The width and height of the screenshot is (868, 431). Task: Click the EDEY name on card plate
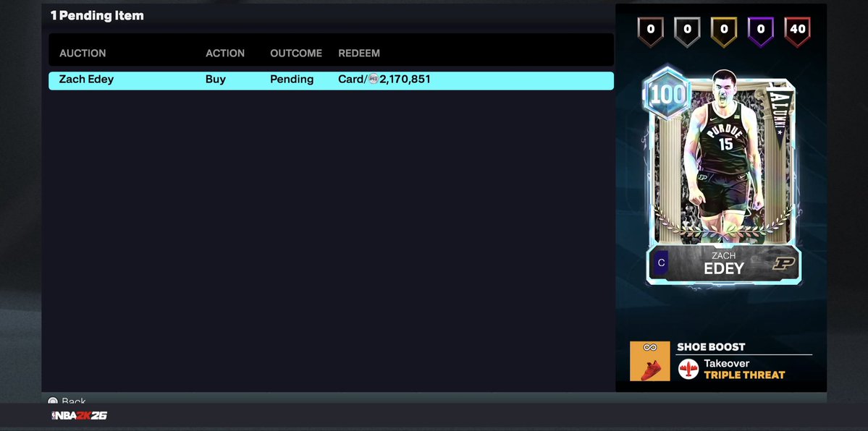coord(723,269)
